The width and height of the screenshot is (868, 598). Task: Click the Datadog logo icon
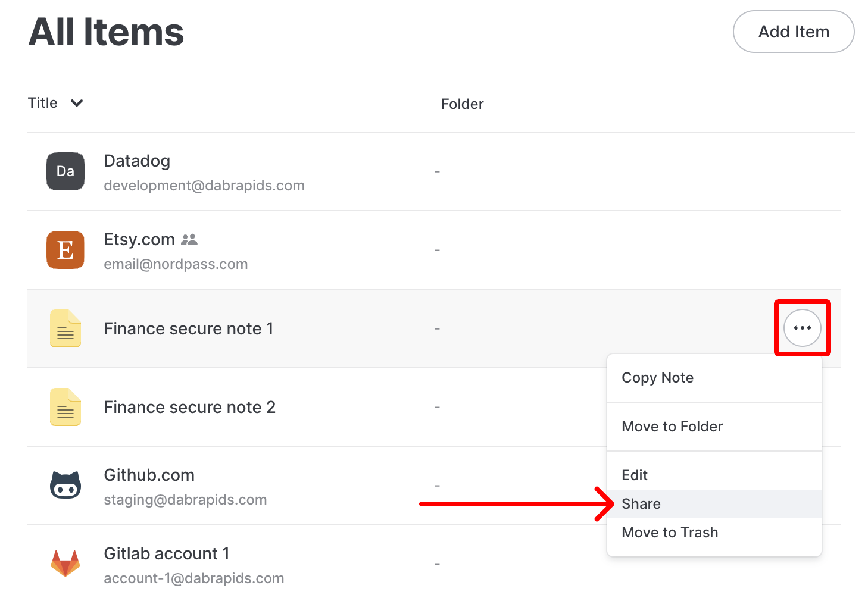coord(65,171)
